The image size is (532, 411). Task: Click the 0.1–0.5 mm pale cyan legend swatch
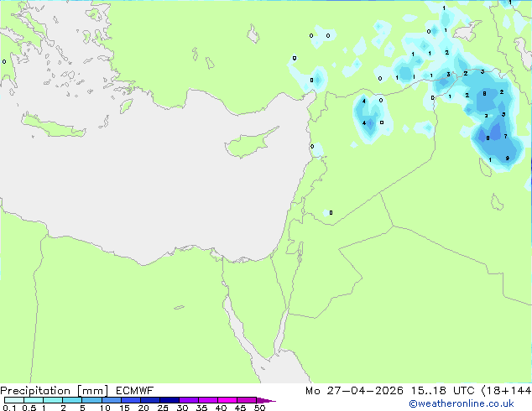(x=14, y=400)
